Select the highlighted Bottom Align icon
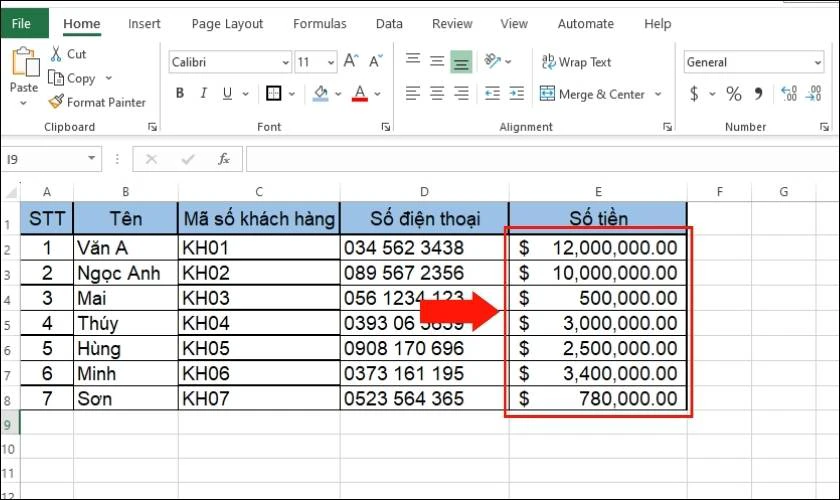The width and height of the screenshot is (840, 500). [461, 62]
